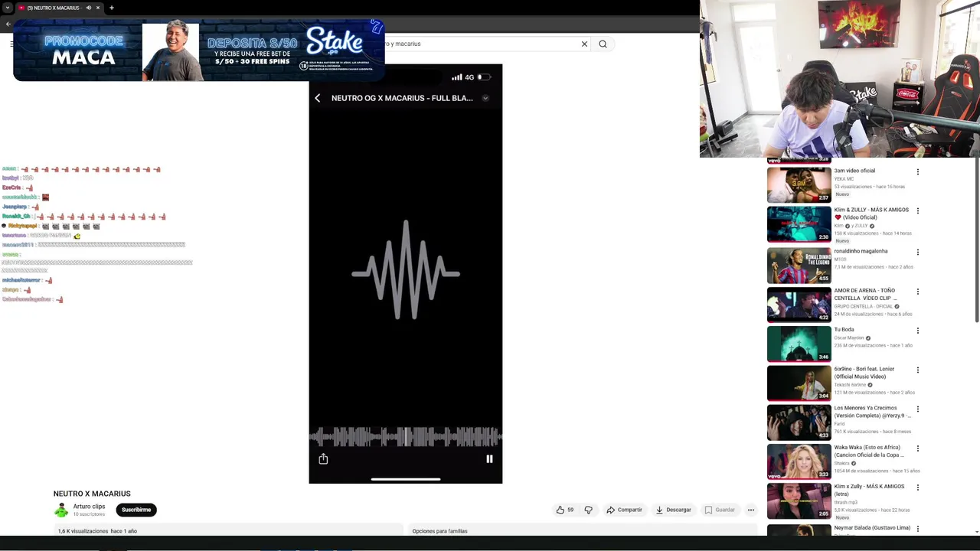This screenshot has height=551, width=980.
Task: Click the Nuevo badge under 3am video oficial
Action: (x=842, y=194)
